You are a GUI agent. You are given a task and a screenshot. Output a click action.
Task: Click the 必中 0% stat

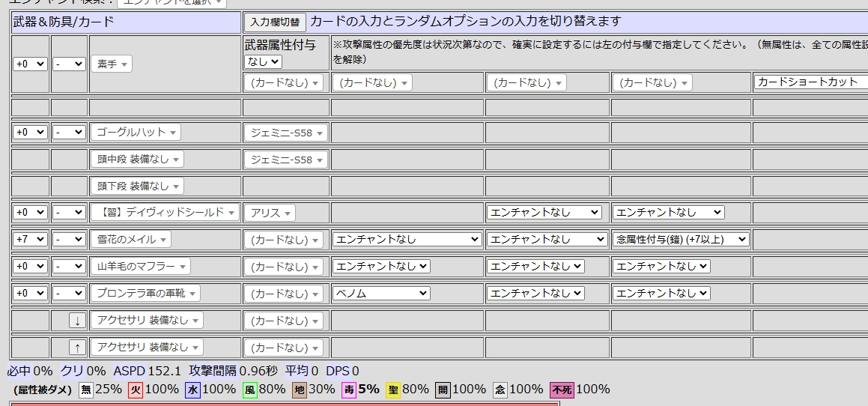tap(29, 371)
